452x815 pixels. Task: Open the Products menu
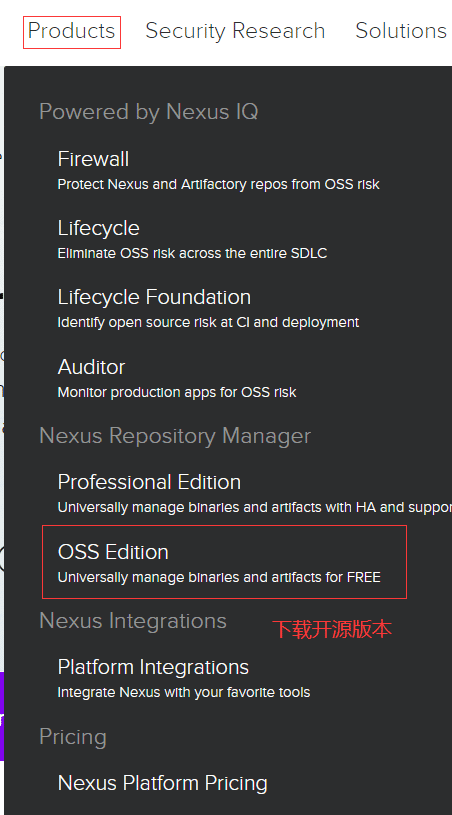72,31
